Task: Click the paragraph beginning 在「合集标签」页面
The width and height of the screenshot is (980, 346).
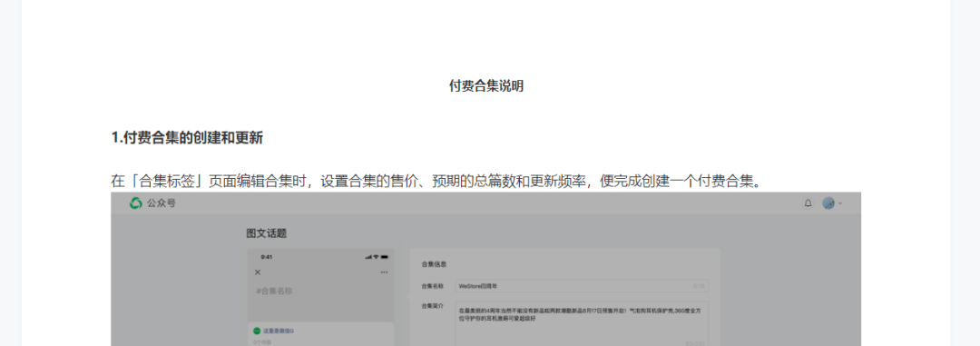Action: (x=436, y=182)
